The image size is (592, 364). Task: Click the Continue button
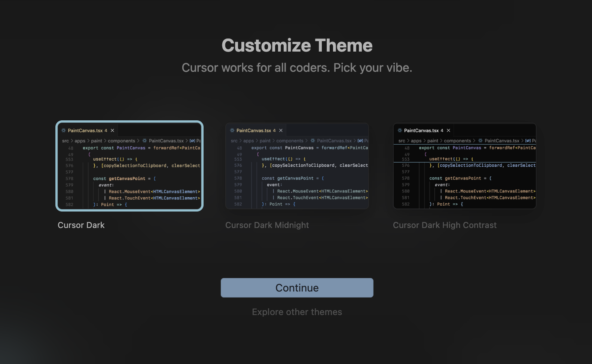coord(297,288)
